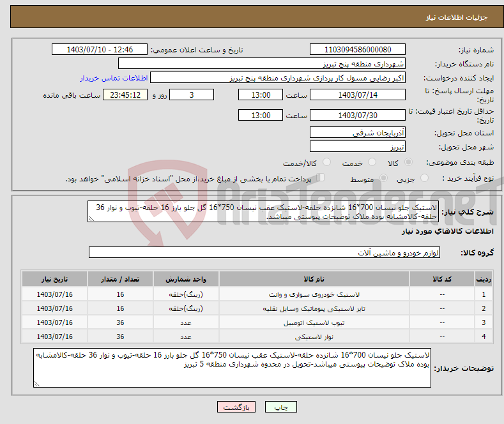Click the کد کالا column header
504x424 pixels.
tap(442, 279)
